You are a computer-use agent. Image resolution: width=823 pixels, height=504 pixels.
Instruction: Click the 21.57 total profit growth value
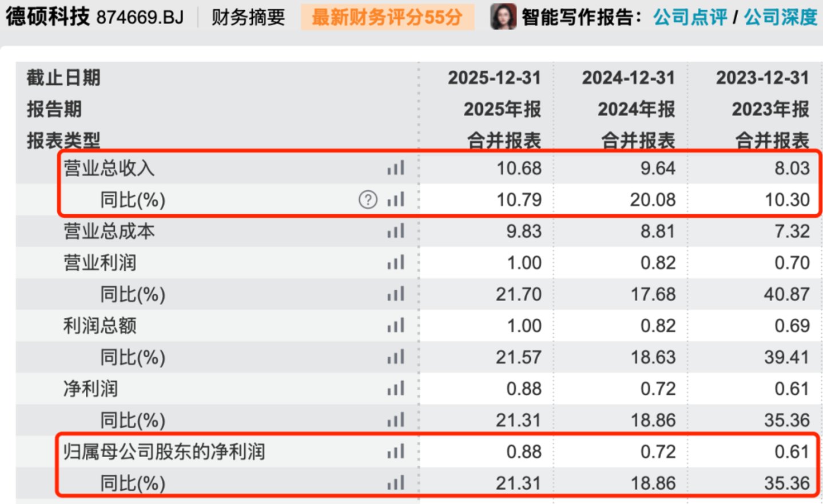pos(519,357)
